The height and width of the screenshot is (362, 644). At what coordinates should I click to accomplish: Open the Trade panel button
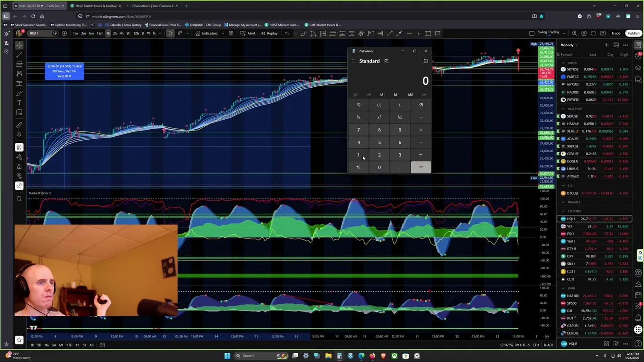point(616,33)
